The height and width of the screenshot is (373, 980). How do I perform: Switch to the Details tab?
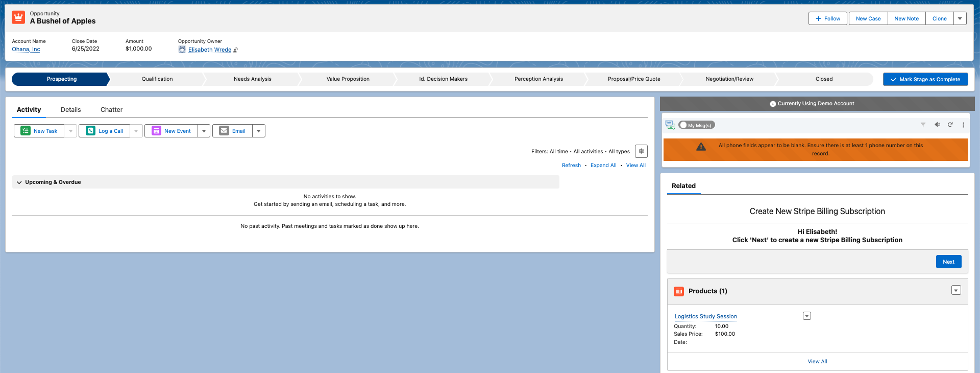coord(70,110)
